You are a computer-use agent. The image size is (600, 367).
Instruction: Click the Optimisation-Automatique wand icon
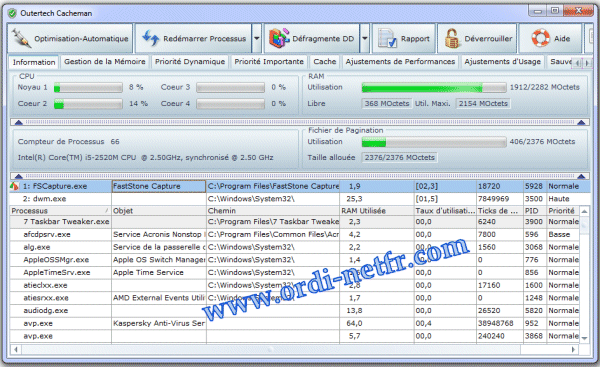coord(21,38)
